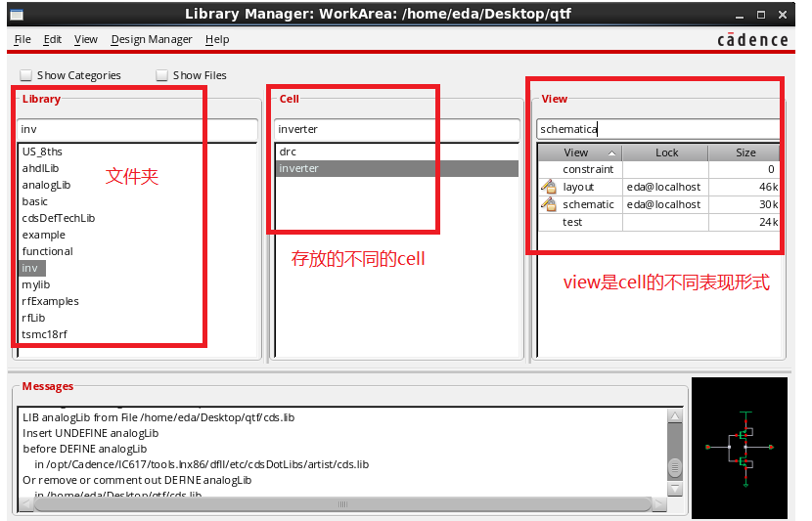The width and height of the screenshot is (812, 521).
Task: Click the lock icon beside layout
Action: (x=549, y=187)
